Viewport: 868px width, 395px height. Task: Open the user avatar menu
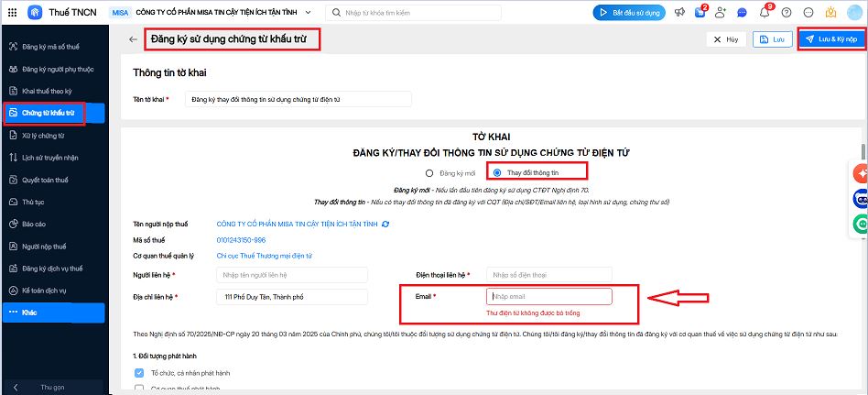[x=854, y=12]
